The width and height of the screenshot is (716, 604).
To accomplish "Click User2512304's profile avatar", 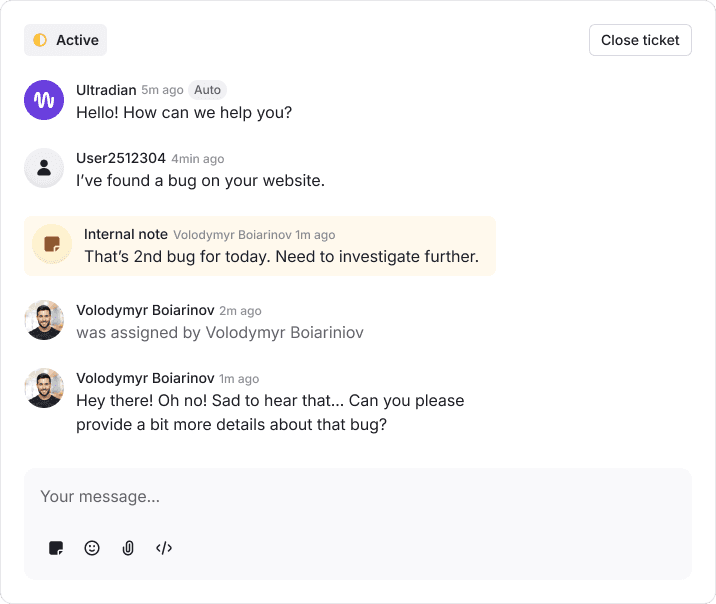I will point(44,168).
